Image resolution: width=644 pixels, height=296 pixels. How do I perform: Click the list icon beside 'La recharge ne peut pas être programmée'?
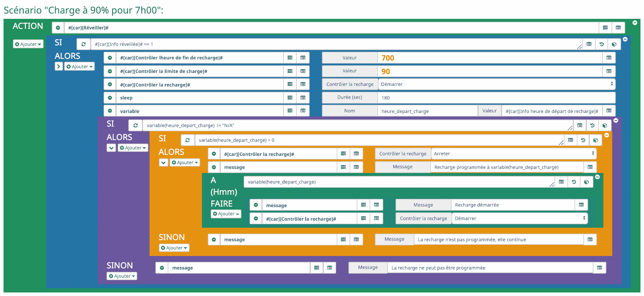point(600,268)
